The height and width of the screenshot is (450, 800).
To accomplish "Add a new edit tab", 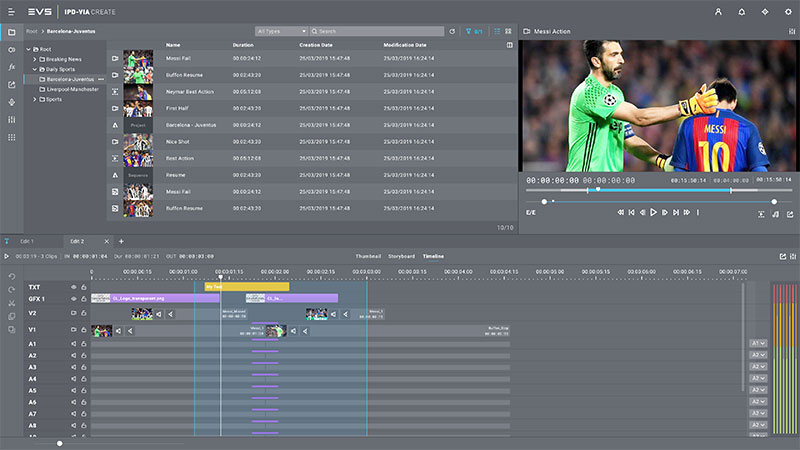I will [x=121, y=241].
